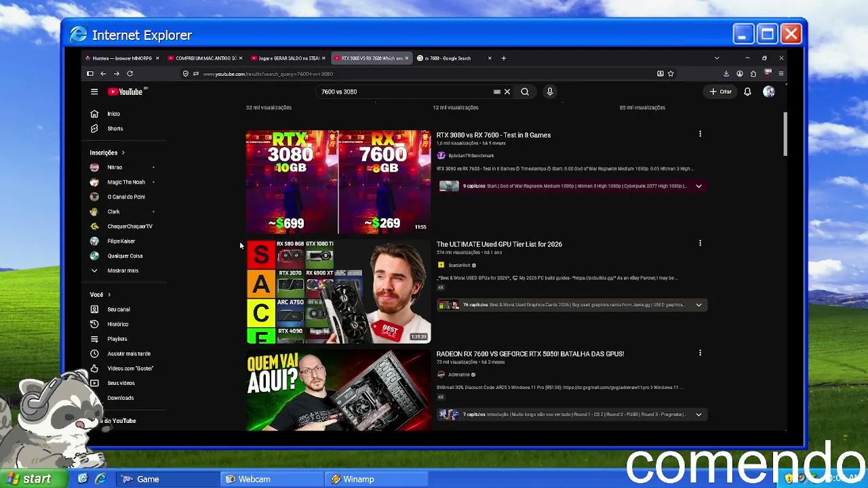
Task: Click the Criar create button
Action: coord(721,91)
